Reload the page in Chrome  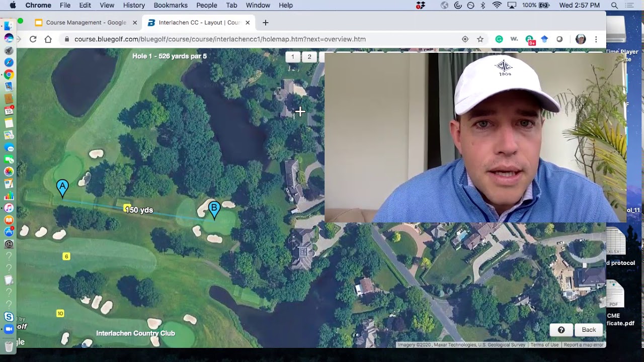pos(33,39)
